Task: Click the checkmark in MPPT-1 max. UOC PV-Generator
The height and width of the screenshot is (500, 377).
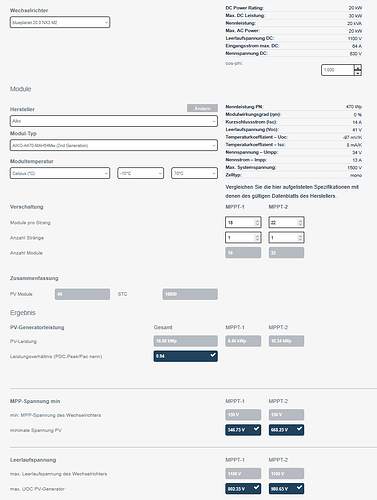Action: point(256,488)
